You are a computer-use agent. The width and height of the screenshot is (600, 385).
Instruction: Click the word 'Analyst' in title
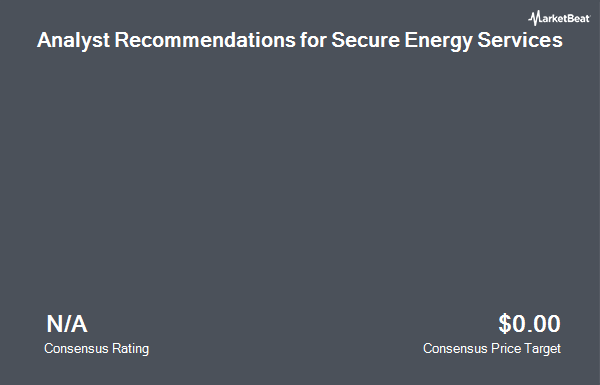click(73, 40)
